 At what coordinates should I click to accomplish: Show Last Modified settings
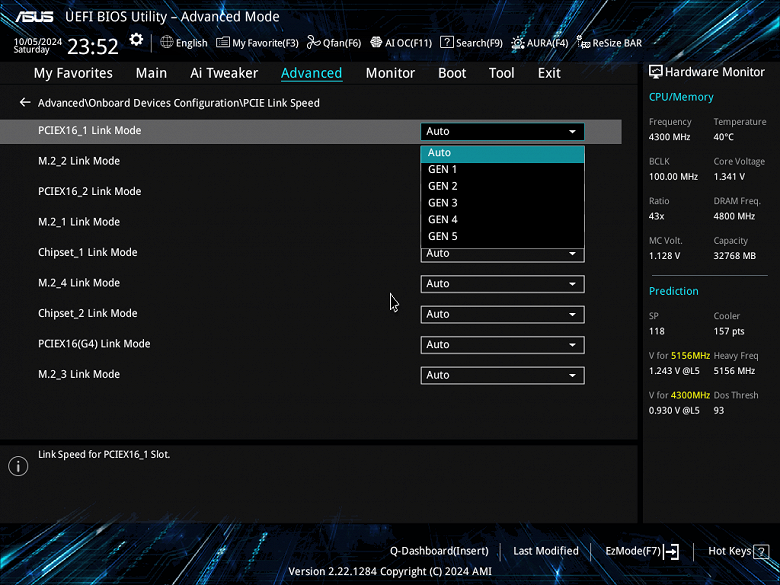[546, 551]
